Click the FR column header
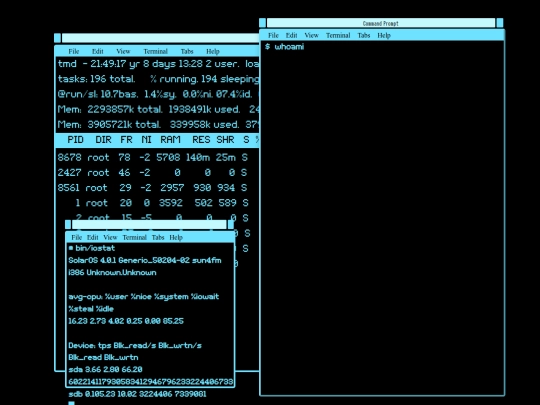 click(126, 139)
